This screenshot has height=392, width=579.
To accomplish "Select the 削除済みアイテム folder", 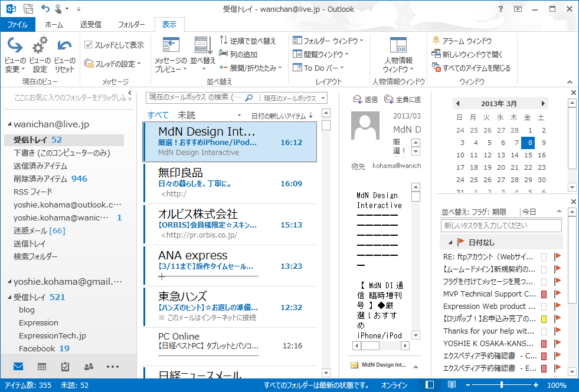I will pyautogui.click(x=50, y=179).
